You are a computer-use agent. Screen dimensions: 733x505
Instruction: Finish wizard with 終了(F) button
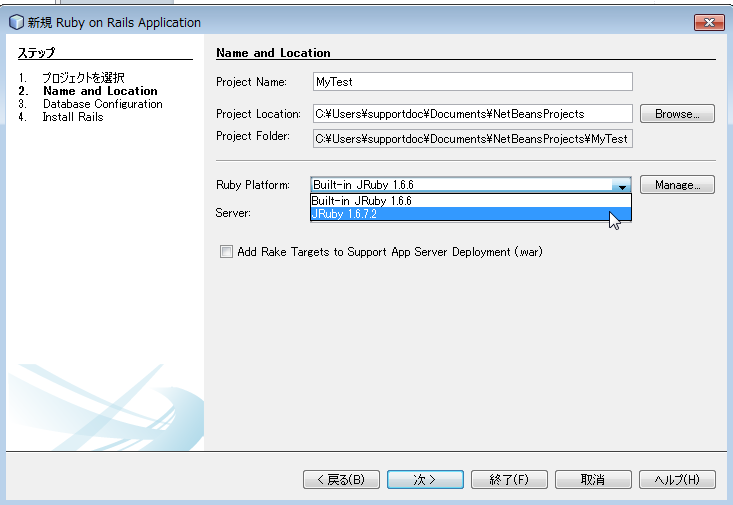509,479
